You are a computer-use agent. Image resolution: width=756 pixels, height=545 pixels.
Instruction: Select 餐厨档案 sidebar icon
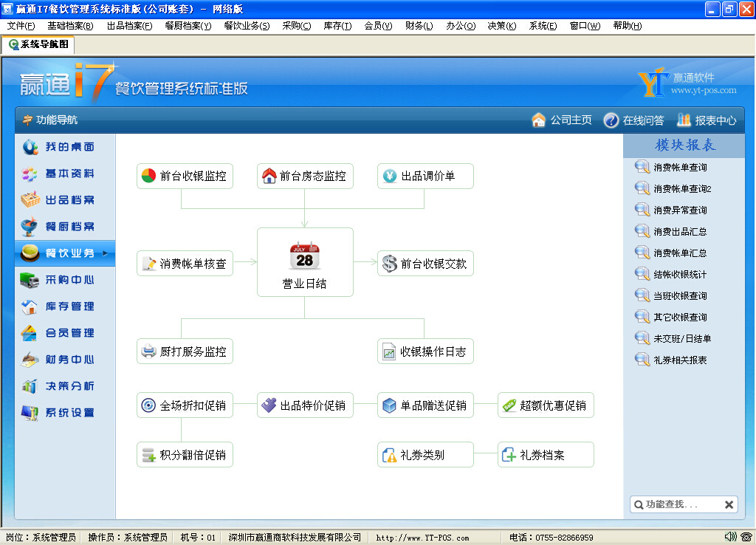tap(30, 226)
